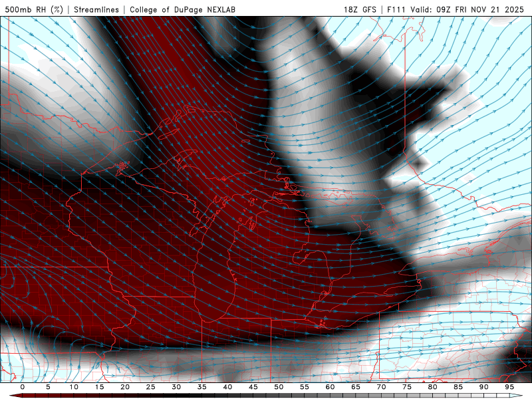Screen dimensions: 532x399
Task: Click the "85" label on color scale
Action: click(458, 387)
